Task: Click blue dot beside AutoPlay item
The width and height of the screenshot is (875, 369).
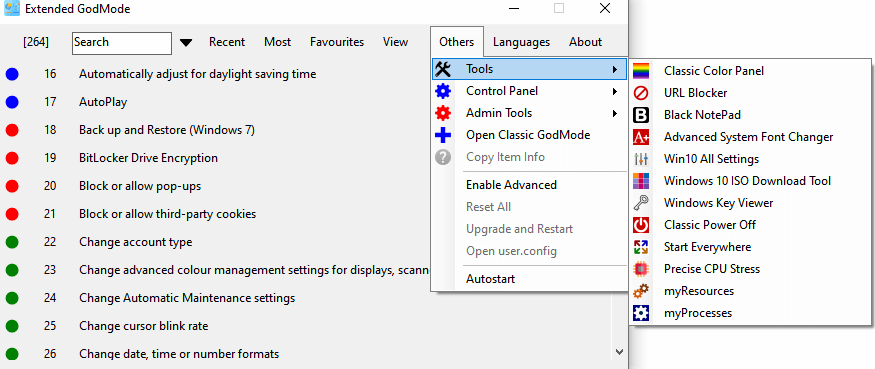Action: [12, 102]
